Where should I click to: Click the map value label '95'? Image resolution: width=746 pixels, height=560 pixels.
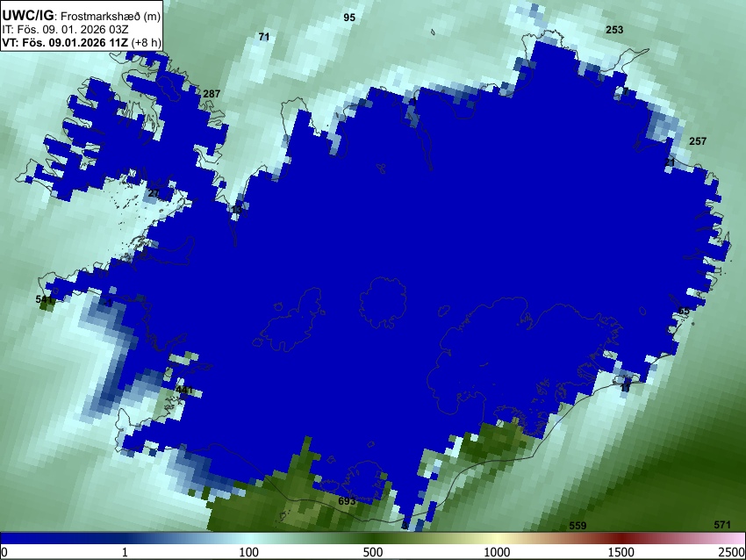(x=349, y=18)
